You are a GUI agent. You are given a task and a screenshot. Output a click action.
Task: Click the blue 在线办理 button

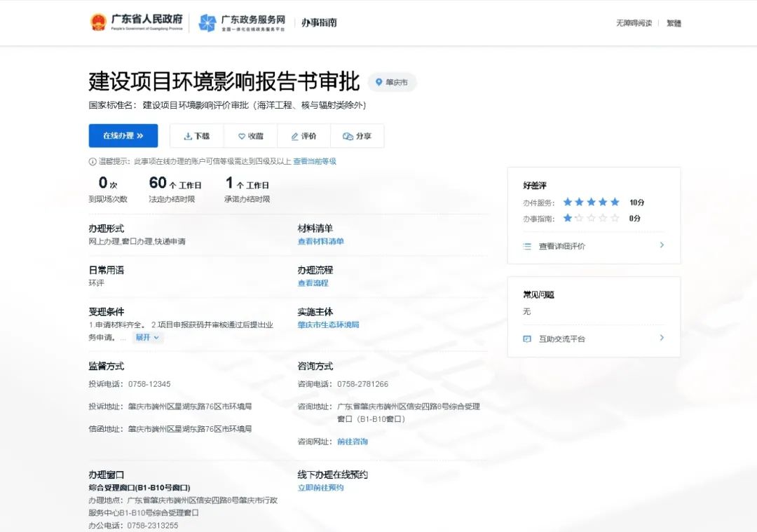[x=123, y=136]
